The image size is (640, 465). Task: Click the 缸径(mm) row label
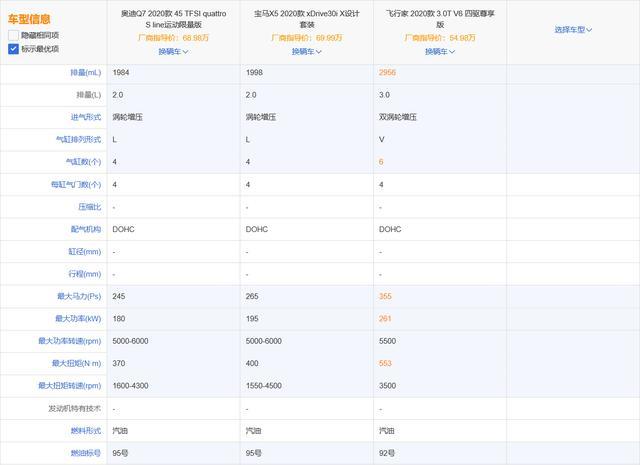tap(84, 252)
